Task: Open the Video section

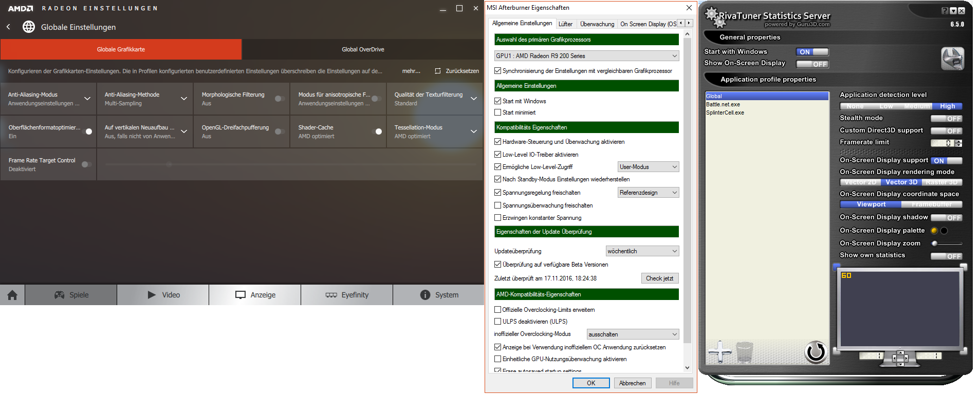Action: (x=163, y=295)
